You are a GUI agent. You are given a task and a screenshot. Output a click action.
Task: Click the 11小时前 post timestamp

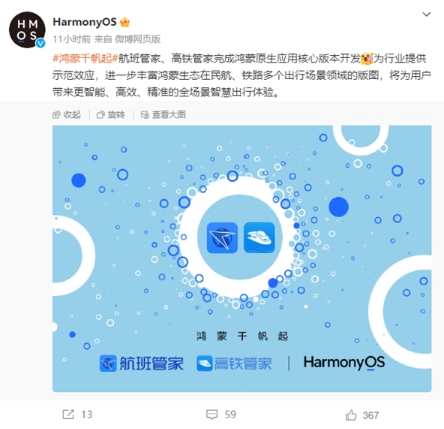[71, 39]
